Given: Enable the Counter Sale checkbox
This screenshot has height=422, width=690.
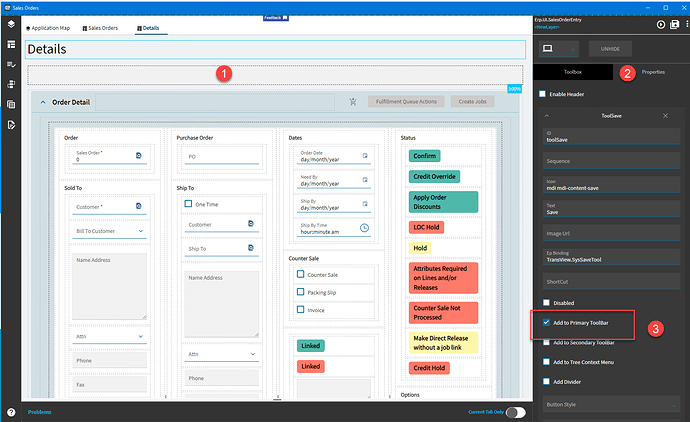Looking at the screenshot, I should [x=301, y=274].
